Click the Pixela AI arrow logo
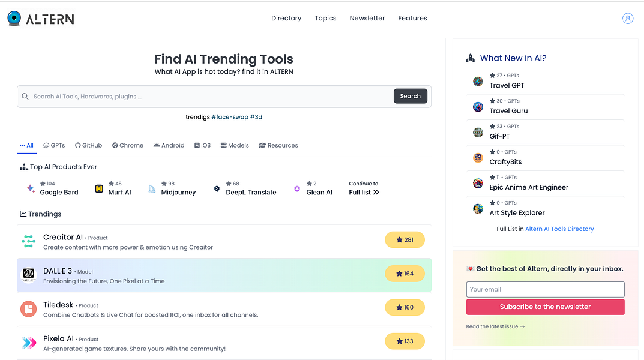 tap(29, 343)
